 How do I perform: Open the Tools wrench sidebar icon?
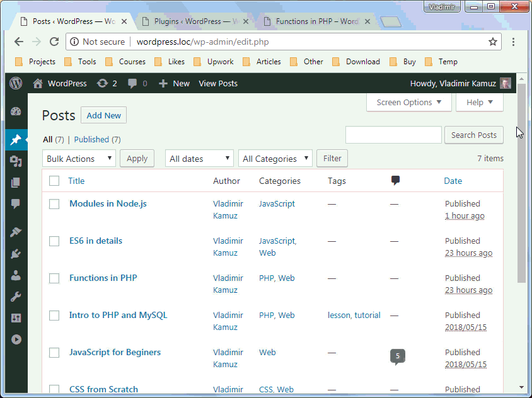pyautogui.click(x=16, y=297)
